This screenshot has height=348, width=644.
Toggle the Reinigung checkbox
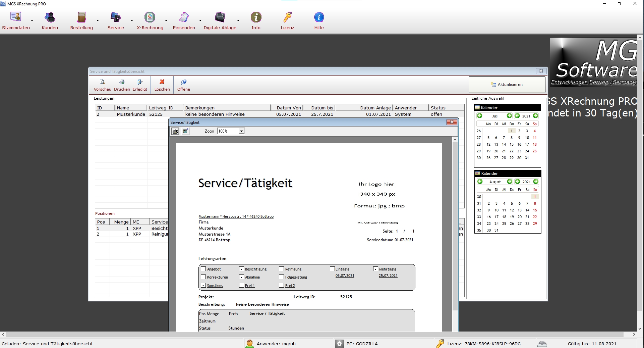pos(282,269)
